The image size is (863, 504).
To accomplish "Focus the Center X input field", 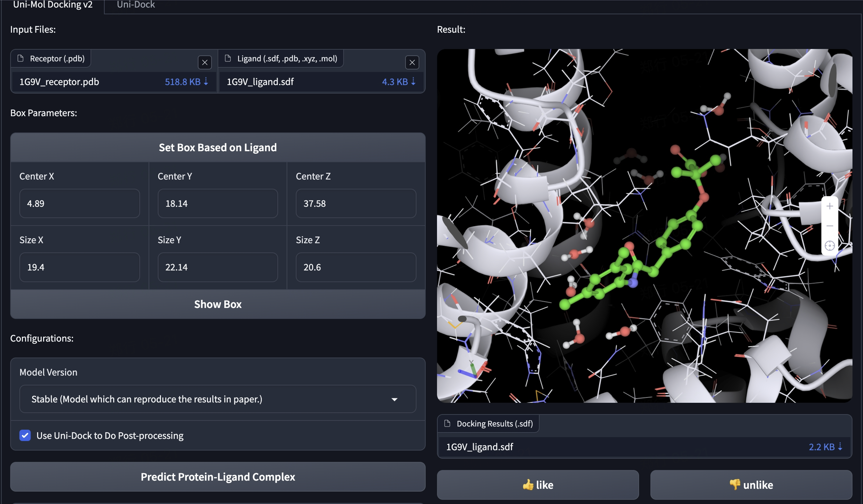I will (x=79, y=203).
